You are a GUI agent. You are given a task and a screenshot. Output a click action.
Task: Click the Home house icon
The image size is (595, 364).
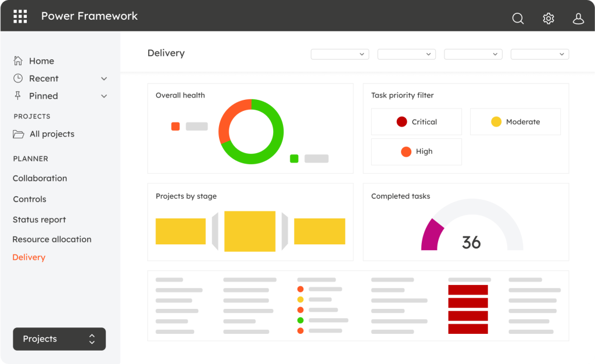(18, 61)
